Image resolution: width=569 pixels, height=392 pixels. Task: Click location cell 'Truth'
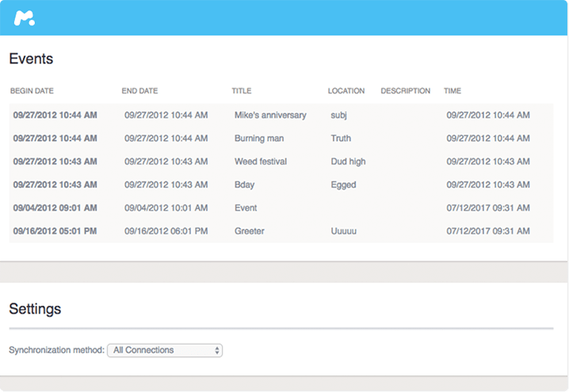click(x=341, y=139)
